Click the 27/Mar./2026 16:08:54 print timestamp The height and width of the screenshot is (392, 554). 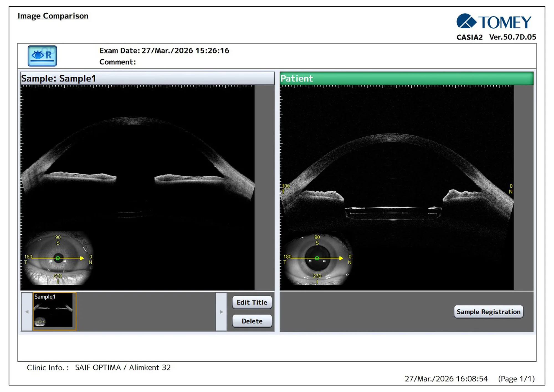[x=446, y=379]
